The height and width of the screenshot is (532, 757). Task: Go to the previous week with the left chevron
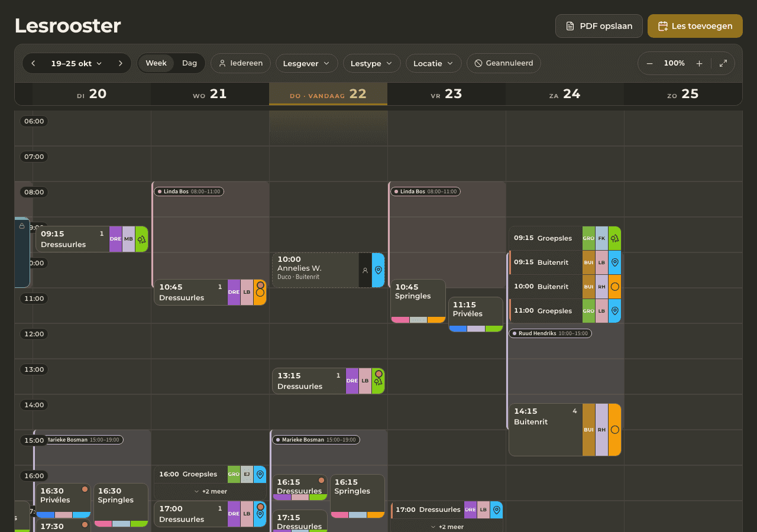(33, 63)
